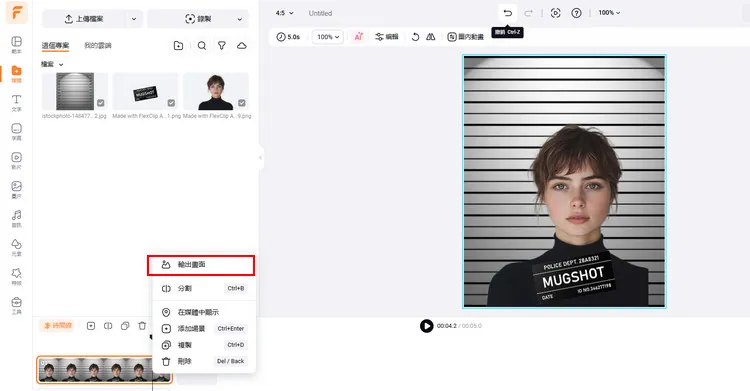Toggle checkbox on istockphoto thumbnail
The image size is (750, 391).
pos(100,103)
